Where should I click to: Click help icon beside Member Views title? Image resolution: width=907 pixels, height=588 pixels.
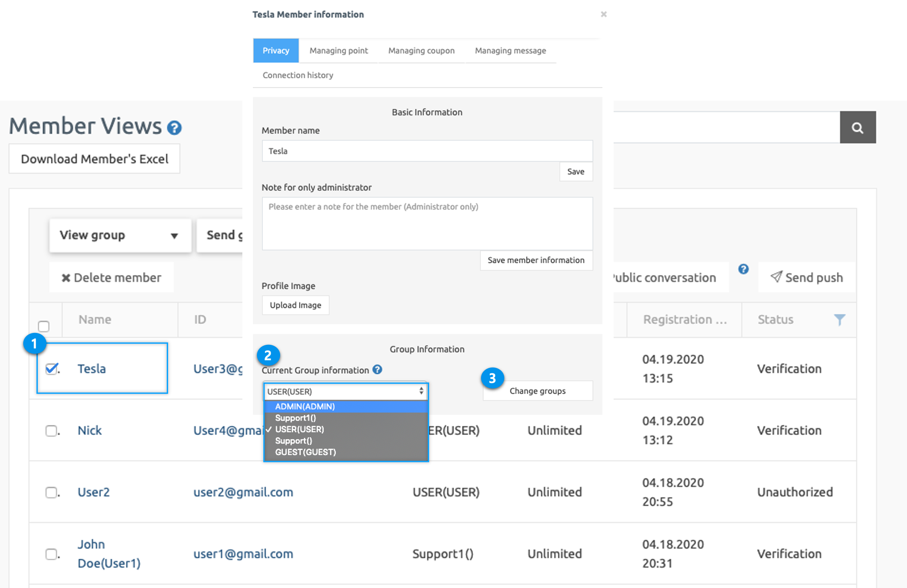point(174,128)
